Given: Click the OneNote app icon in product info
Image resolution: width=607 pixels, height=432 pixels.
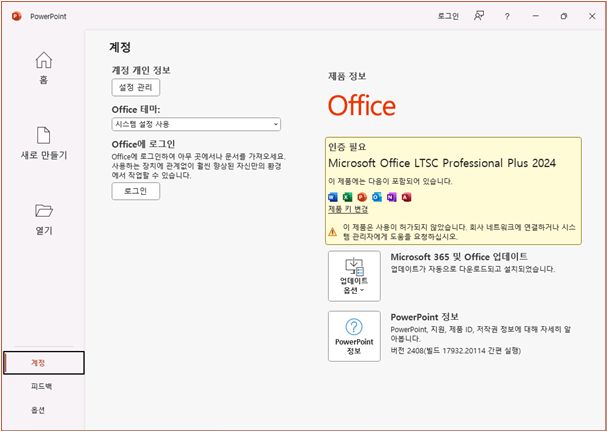Looking at the screenshot, I should (391, 197).
